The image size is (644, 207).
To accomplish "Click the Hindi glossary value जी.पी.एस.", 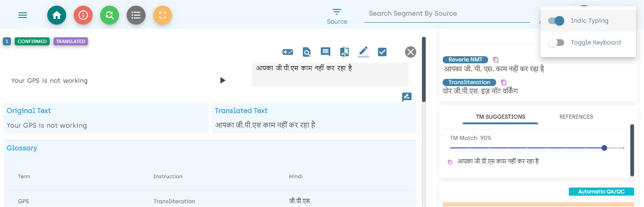I will tap(300, 201).
